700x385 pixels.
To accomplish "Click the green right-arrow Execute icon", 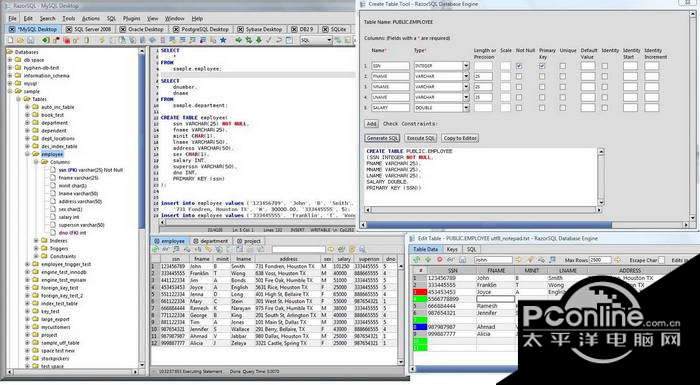I will [x=238, y=40].
